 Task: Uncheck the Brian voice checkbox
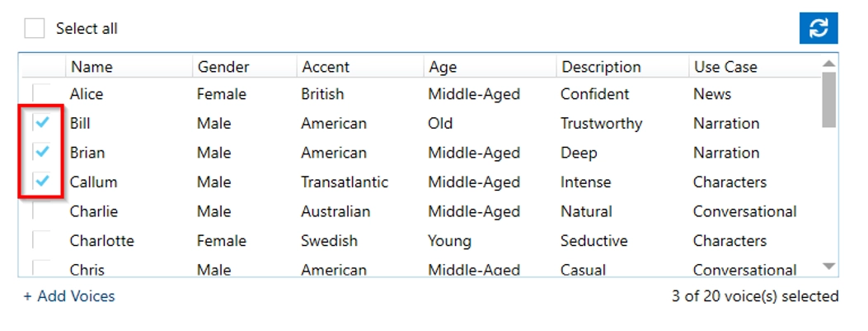[x=41, y=151]
